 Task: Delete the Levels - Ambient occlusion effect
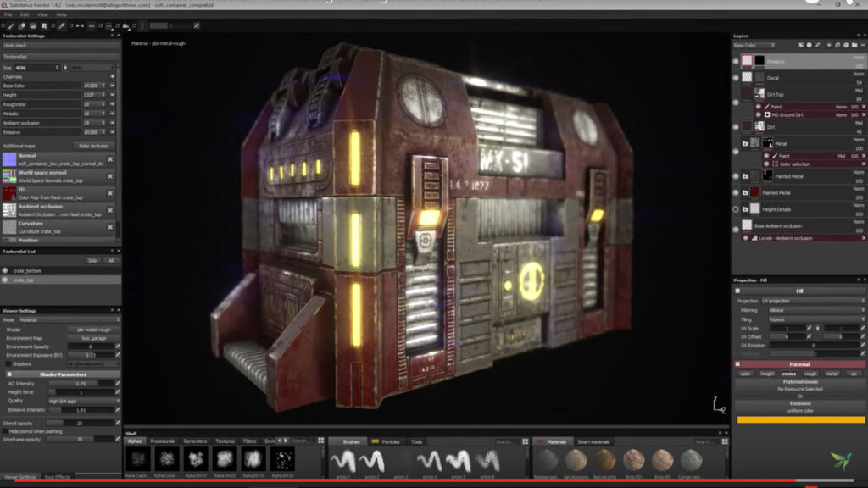pos(864,238)
